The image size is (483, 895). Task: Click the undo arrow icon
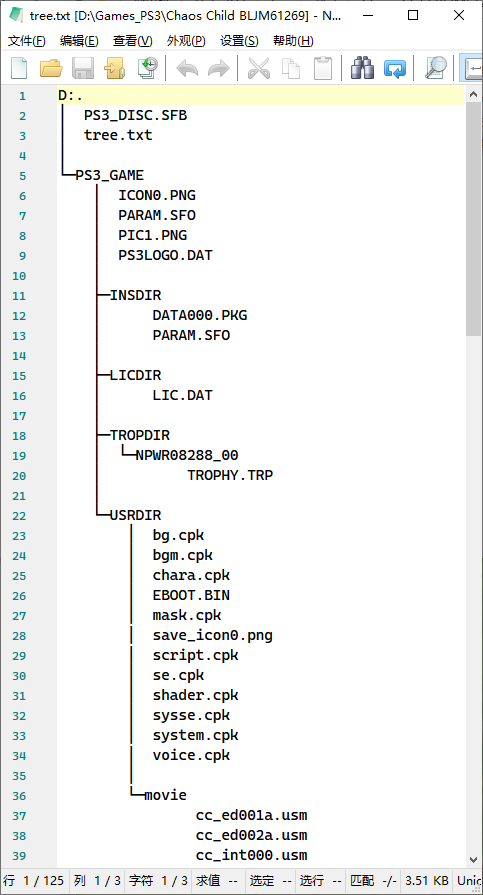pos(187,68)
